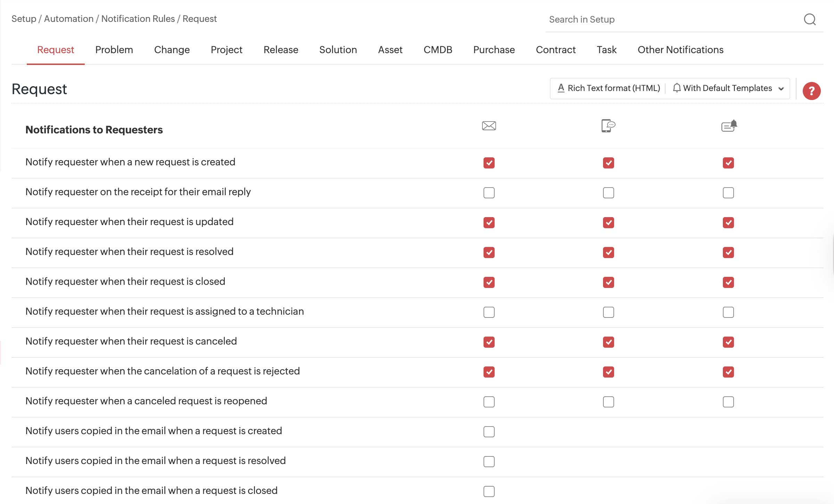This screenshot has width=834, height=504.
Task: Open the help using the red question mark icon
Action: tap(811, 91)
